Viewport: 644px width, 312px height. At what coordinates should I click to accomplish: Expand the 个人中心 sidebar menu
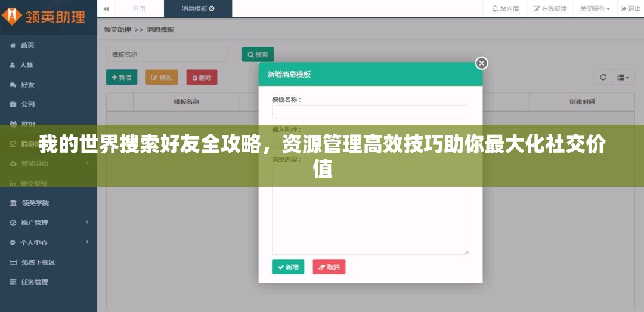coord(48,243)
